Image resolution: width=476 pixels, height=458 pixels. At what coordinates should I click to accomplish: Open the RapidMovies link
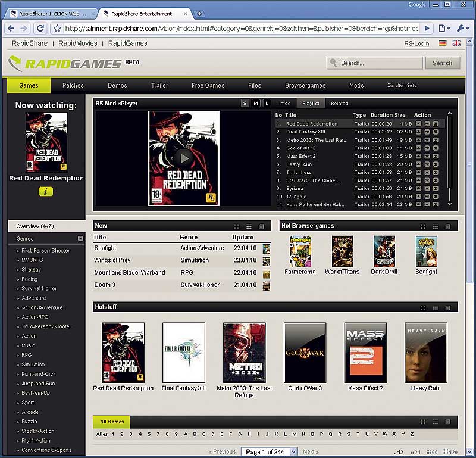78,43
